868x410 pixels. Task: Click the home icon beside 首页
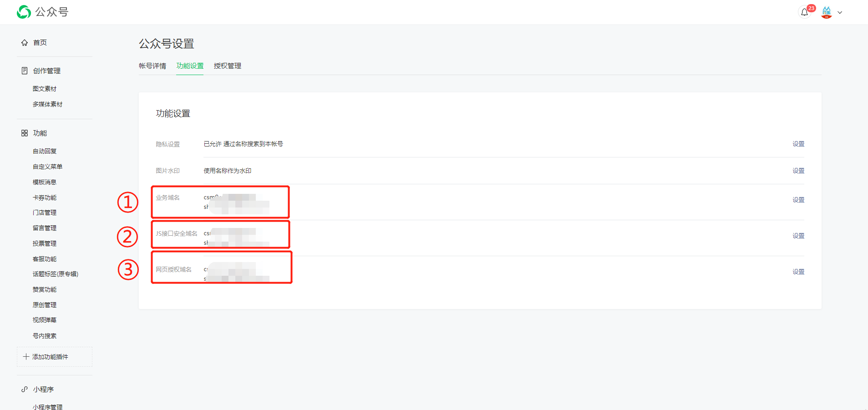(x=25, y=43)
